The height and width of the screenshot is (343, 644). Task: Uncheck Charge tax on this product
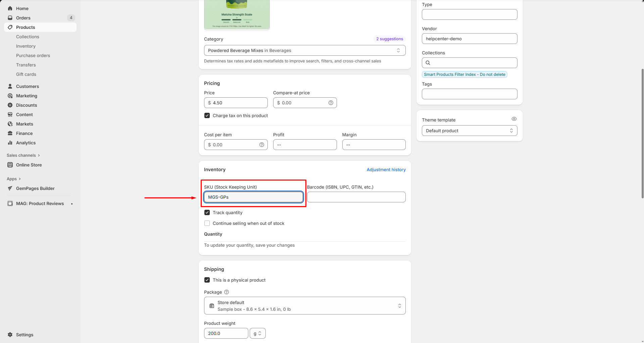click(x=207, y=115)
